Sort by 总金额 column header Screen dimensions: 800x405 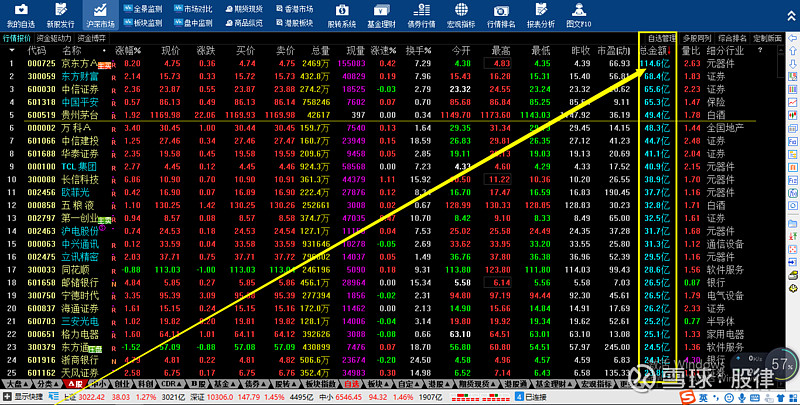pyautogui.click(x=656, y=50)
